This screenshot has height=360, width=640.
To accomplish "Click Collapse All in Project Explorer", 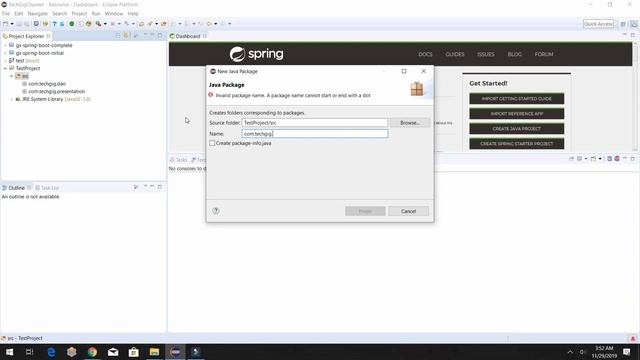I will click(118, 36).
